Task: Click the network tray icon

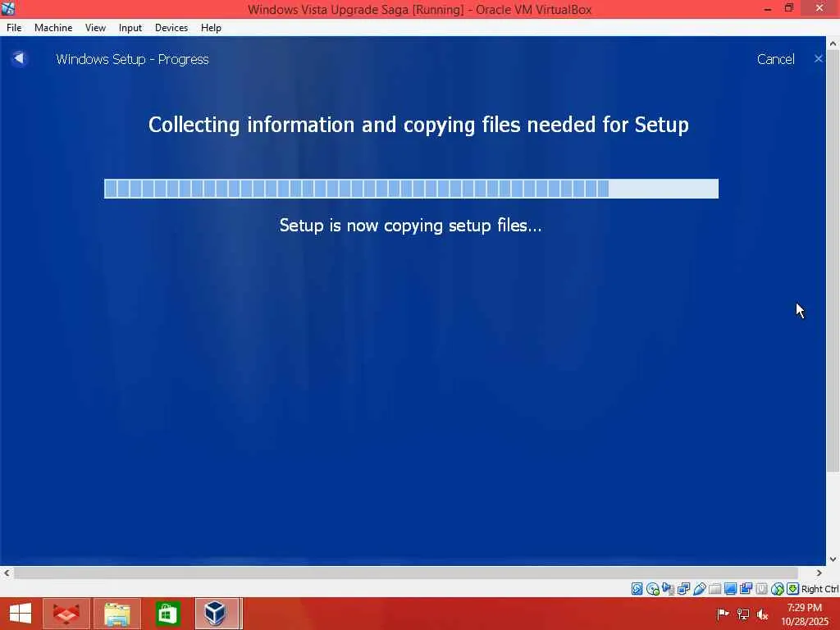Action: pos(743,614)
